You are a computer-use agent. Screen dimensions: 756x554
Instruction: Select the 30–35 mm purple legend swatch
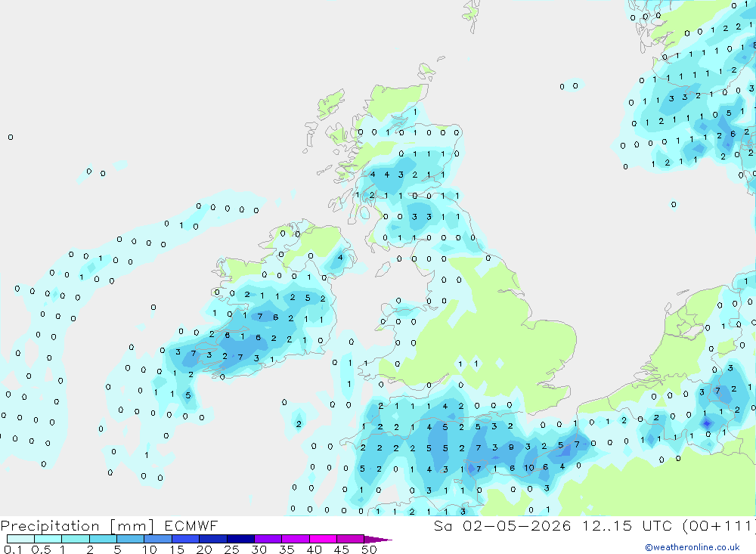point(268,539)
